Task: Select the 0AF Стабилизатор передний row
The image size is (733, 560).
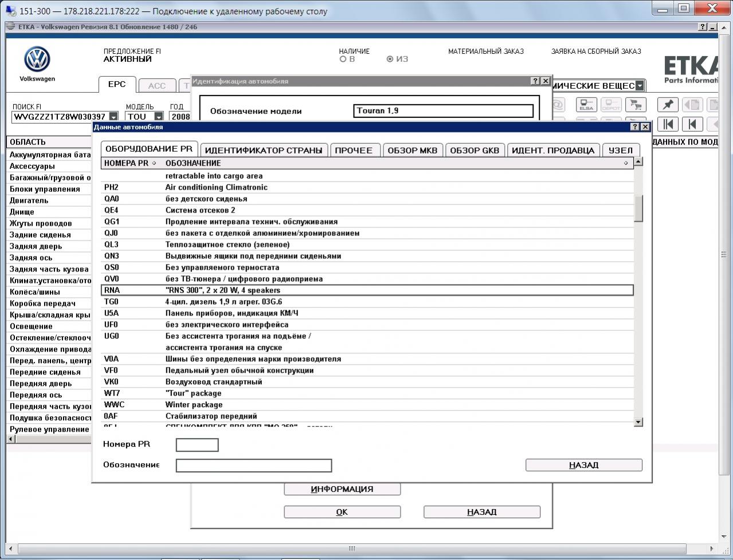Action: point(367,416)
